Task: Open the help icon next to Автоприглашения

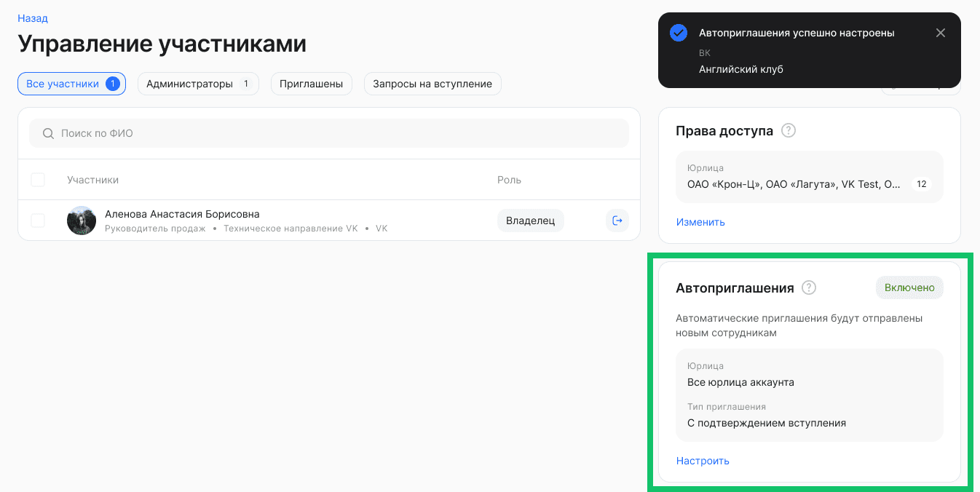Action: pos(809,287)
